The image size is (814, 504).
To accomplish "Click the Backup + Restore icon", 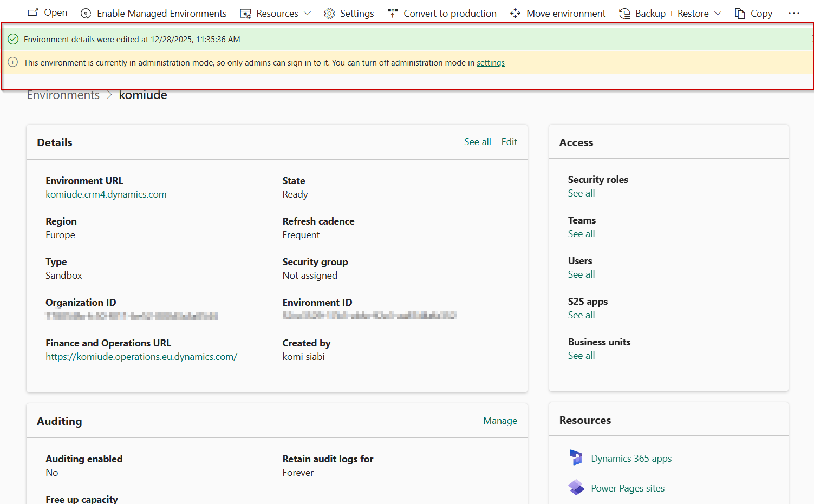I will [x=624, y=14].
